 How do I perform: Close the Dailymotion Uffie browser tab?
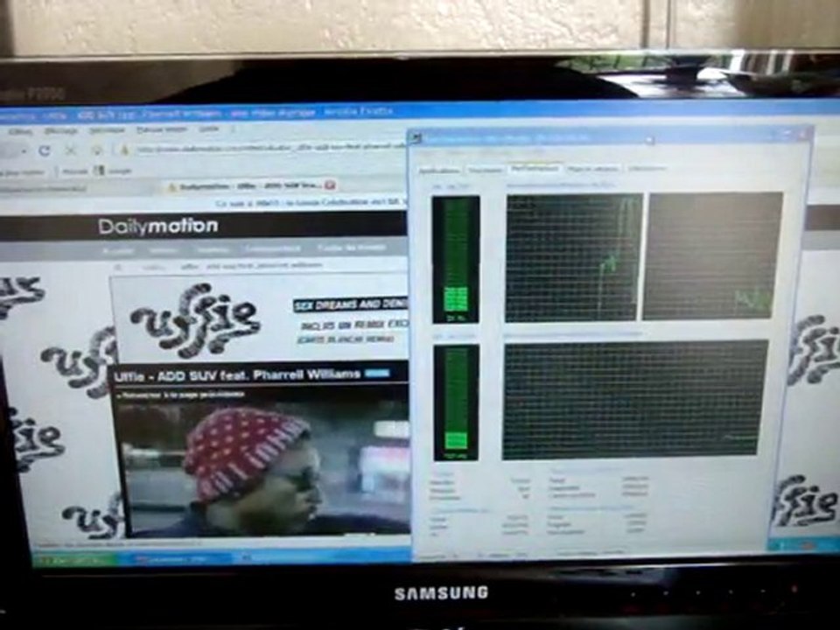(x=330, y=185)
